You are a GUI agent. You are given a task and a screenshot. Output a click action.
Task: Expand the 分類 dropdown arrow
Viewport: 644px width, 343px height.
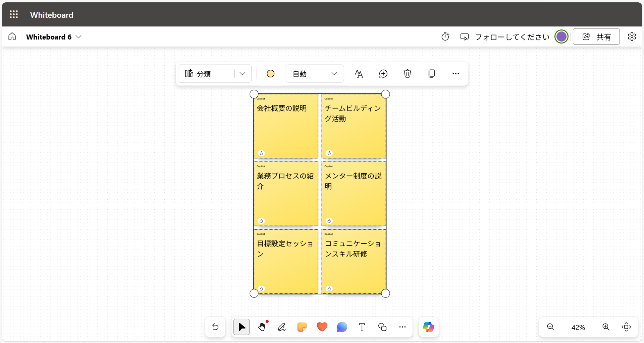(243, 74)
